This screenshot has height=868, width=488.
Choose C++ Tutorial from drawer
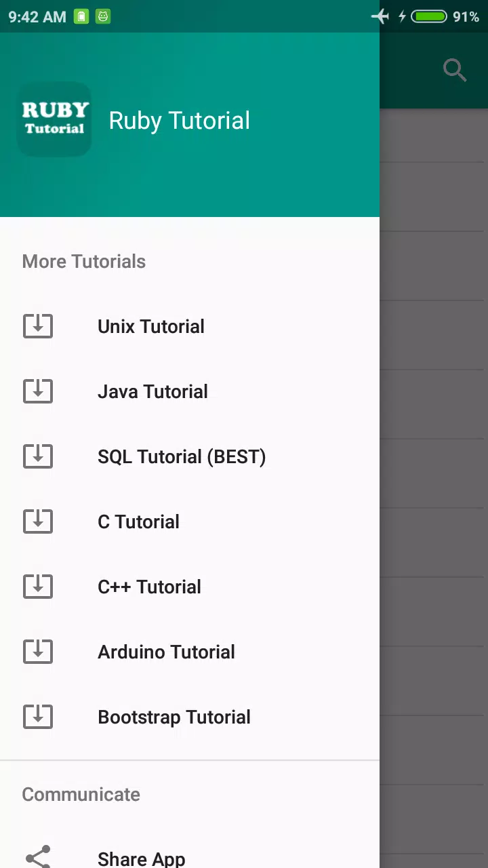pyautogui.click(x=190, y=587)
